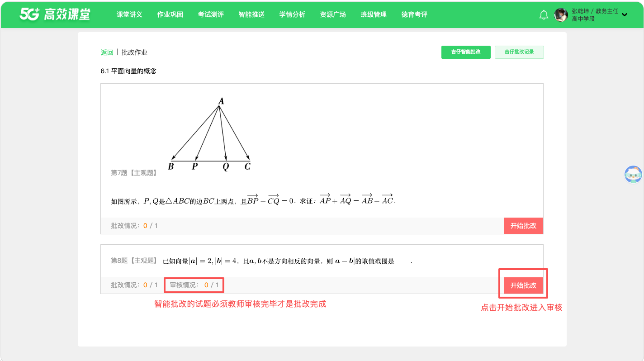
Task: Open the 资源广场 menu
Action: 333,14
